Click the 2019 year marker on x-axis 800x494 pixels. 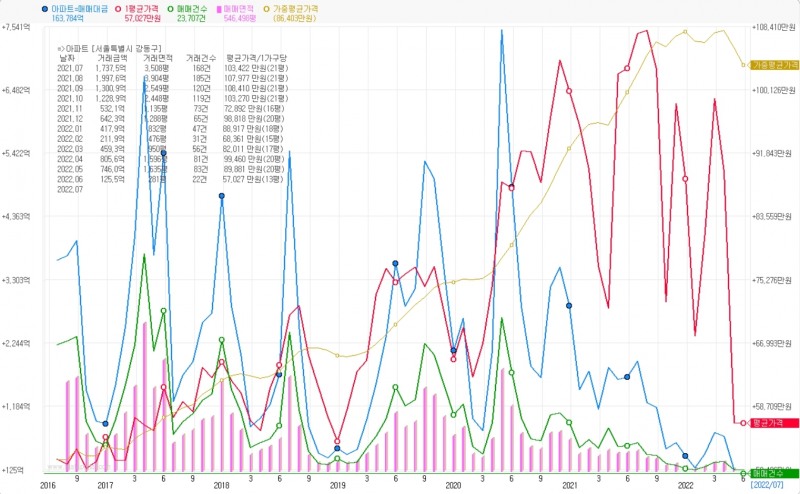pos(337,484)
